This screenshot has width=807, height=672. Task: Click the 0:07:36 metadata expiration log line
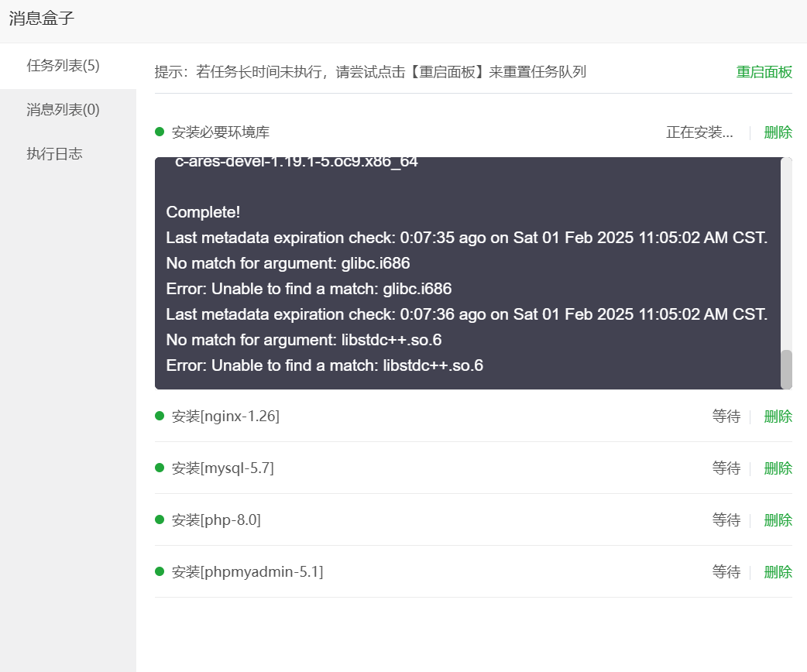[x=466, y=315]
